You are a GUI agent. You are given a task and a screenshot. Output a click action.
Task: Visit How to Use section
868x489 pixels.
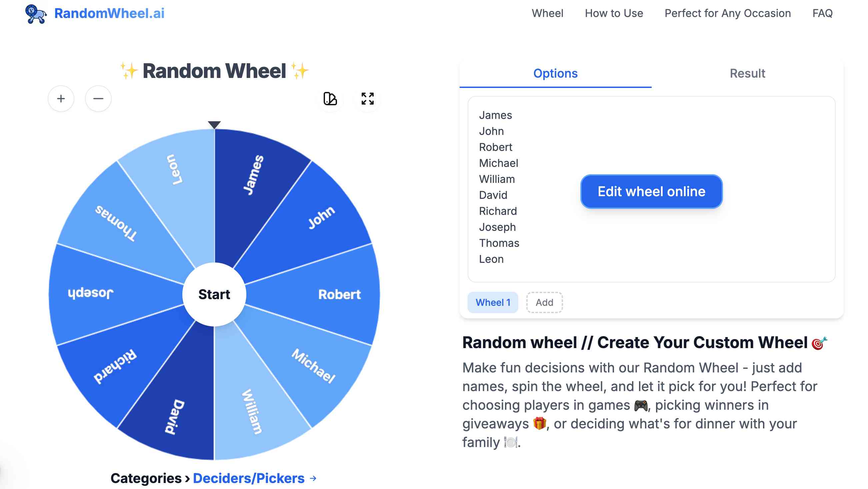[x=614, y=13]
